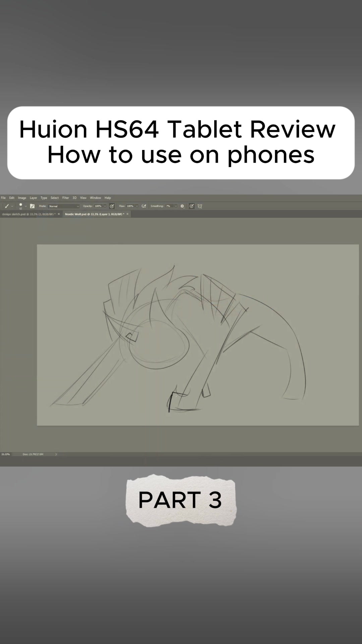Expand the brush preset picker arrow
This screenshot has width=362, height=644.
[26, 206]
